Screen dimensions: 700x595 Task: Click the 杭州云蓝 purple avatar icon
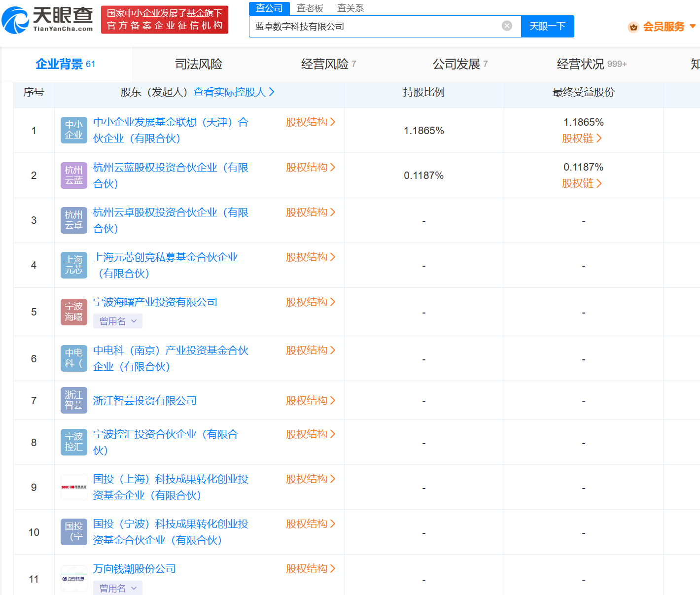tap(74, 175)
